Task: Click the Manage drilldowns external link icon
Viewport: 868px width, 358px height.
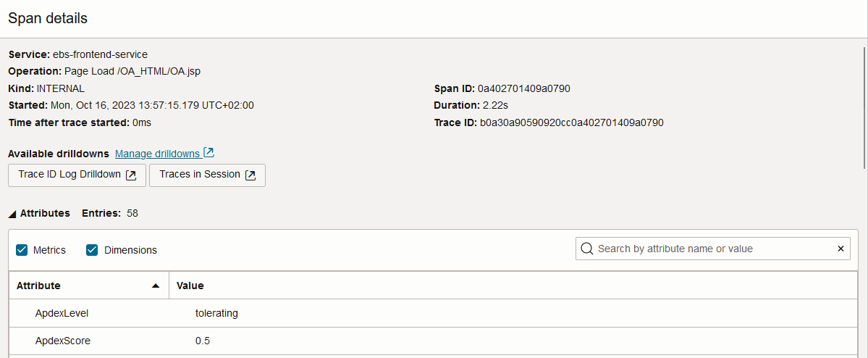Action: (x=208, y=153)
